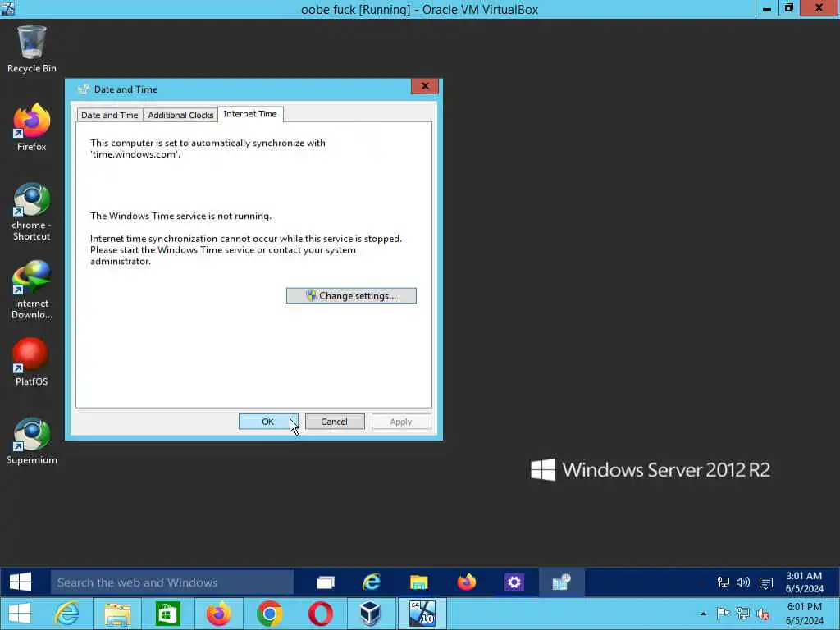Launch Internet Explorer from the guest taskbar
Screen dimensions: 840x630
pyautogui.click(x=372, y=582)
